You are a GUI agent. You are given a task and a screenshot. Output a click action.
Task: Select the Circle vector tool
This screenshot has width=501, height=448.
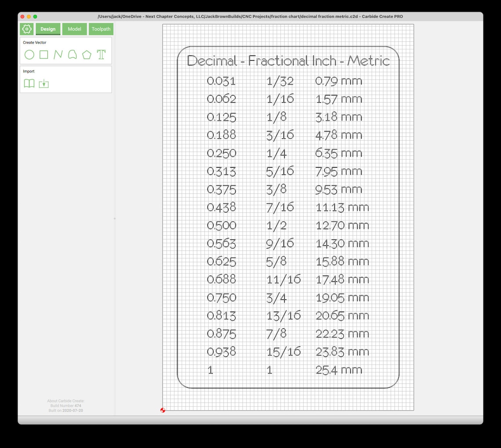[x=29, y=55]
